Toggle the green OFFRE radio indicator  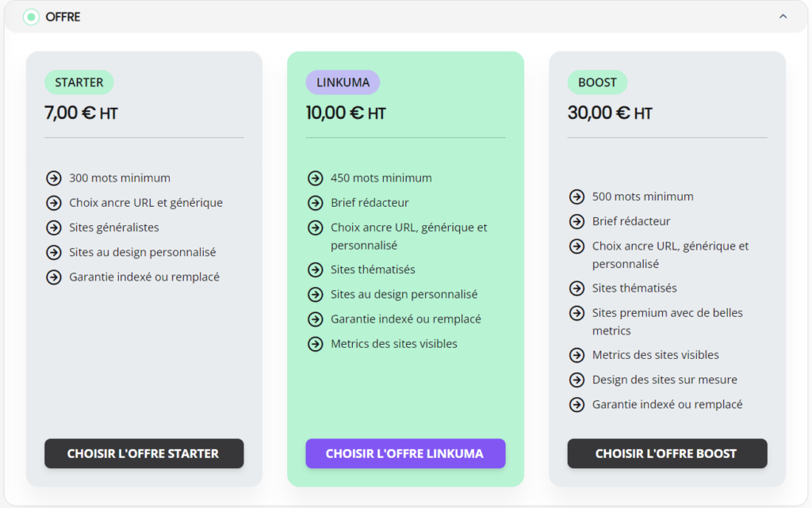(31, 17)
